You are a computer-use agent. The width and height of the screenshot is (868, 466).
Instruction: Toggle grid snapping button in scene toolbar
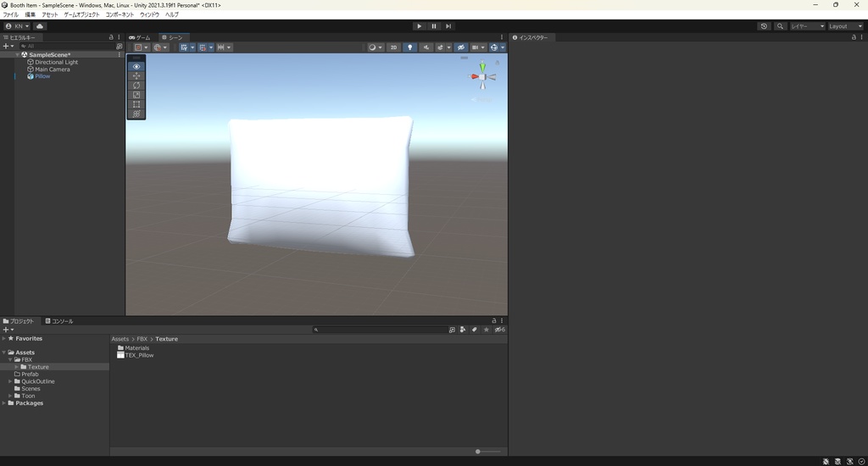click(203, 47)
